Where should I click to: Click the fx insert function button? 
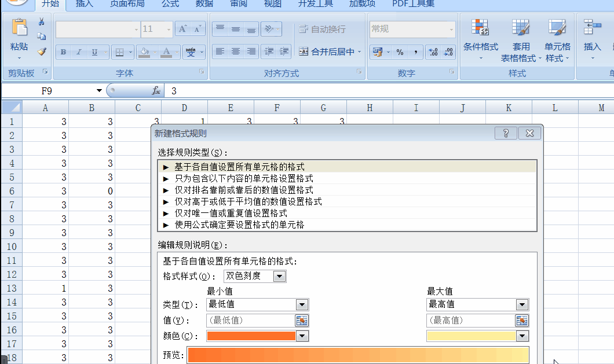156,91
